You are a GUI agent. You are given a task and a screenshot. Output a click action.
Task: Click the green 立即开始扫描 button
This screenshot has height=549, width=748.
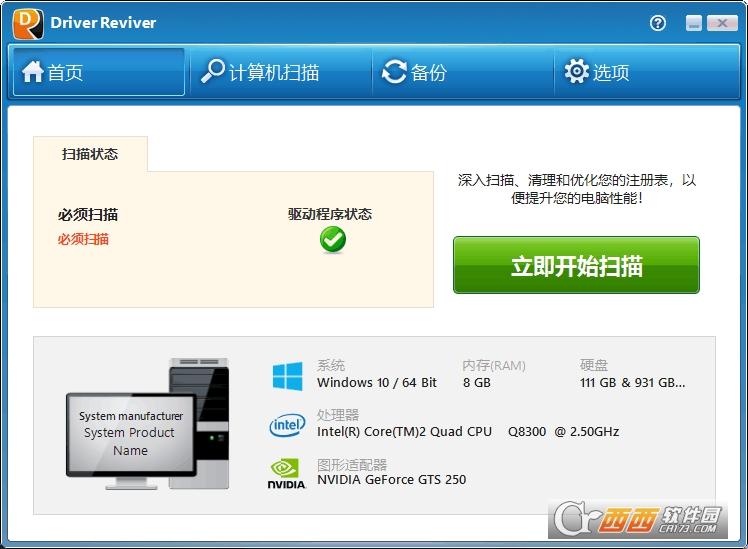tap(576, 265)
